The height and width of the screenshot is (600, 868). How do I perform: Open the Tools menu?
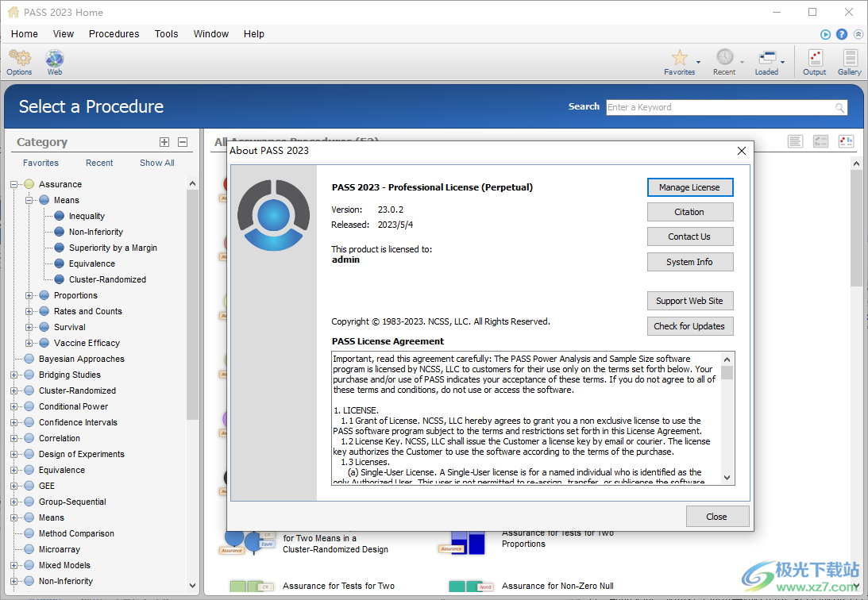[x=166, y=34]
